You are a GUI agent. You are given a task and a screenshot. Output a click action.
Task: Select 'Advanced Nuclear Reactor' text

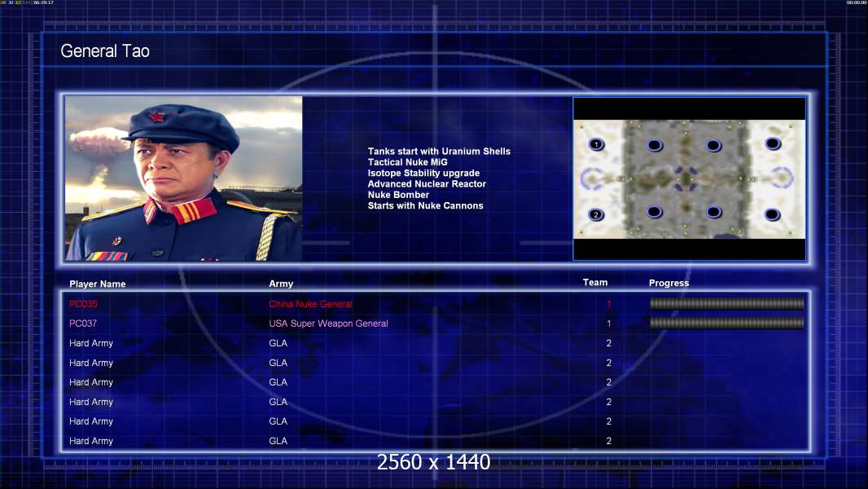[x=427, y=184]
